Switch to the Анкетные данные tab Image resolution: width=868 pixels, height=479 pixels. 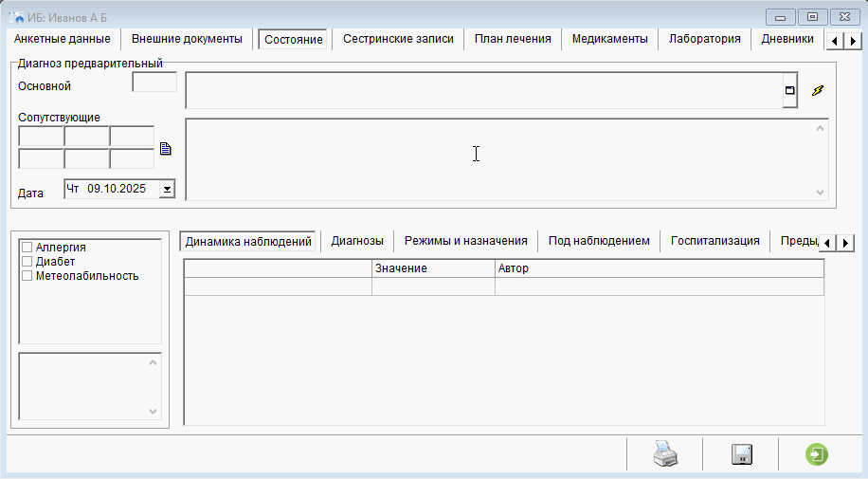pos(62,39)
